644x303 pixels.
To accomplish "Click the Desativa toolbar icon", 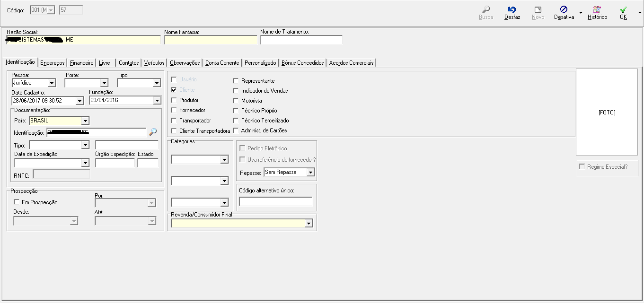I will point(564,10).
